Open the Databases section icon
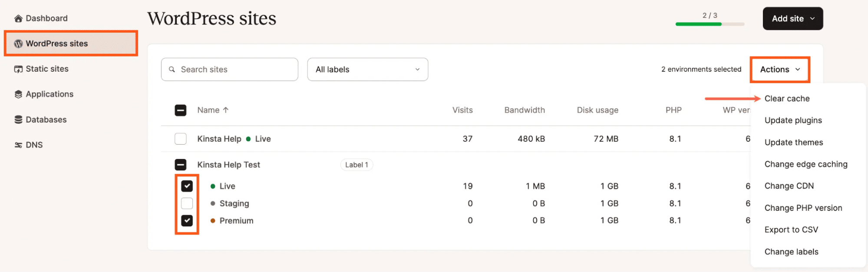Viewport: 868px width, 272px height. pos(18,119)
